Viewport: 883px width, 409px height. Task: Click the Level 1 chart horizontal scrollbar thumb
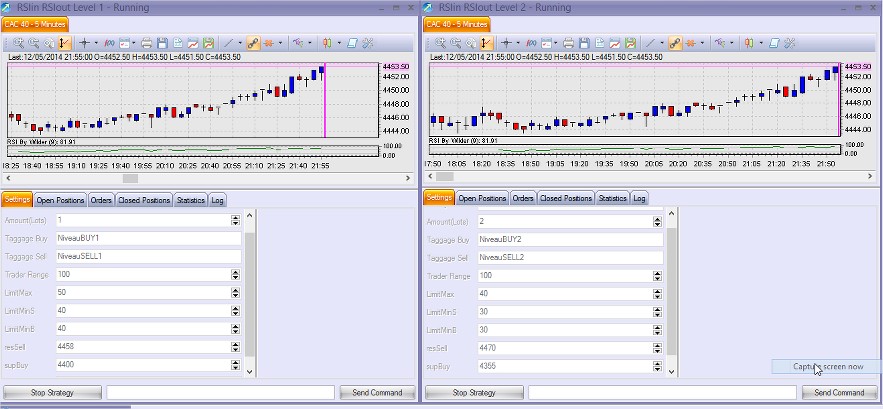130,178
